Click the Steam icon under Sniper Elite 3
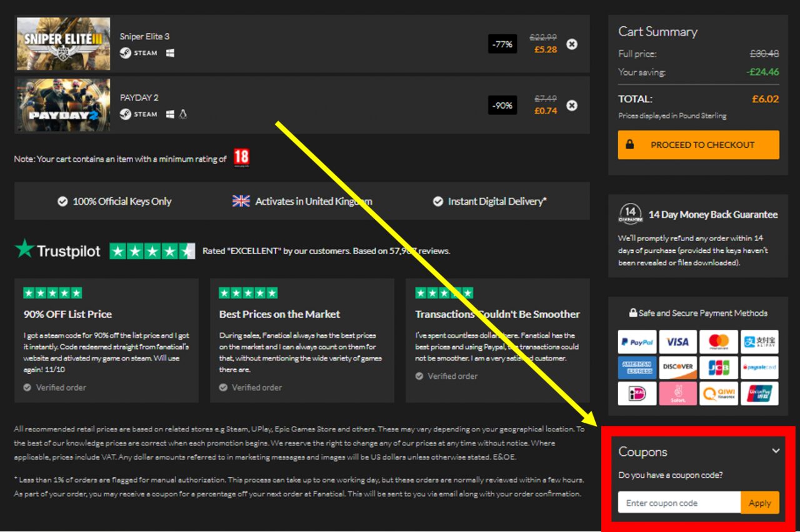 click(126, 53)
